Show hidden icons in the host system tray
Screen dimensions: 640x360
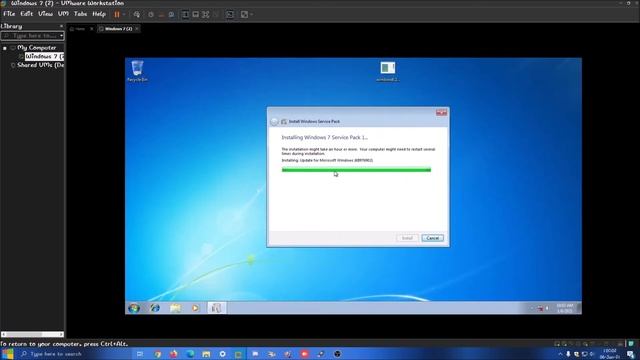(560, 354)
